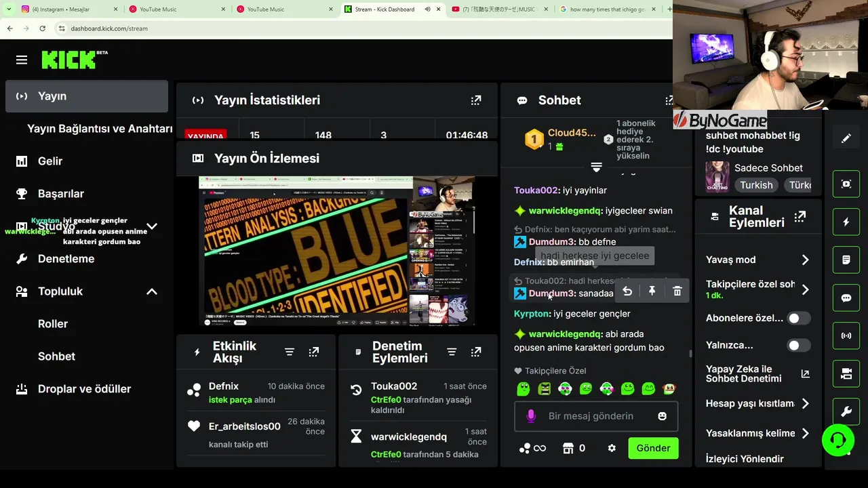Image resolution: width=868 pixels, height=488 pixels.
Task: Toggle Abonelere özel chat switch
Action: click(799, 318)
